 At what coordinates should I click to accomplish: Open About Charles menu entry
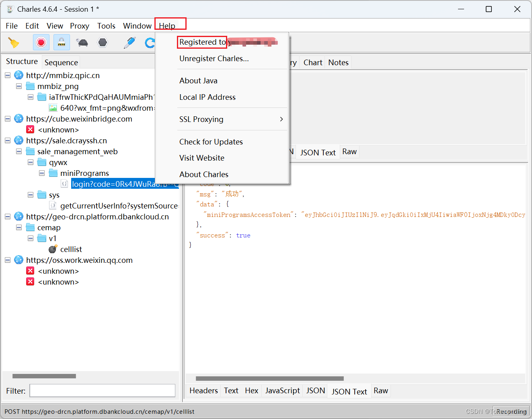point(232,174)
